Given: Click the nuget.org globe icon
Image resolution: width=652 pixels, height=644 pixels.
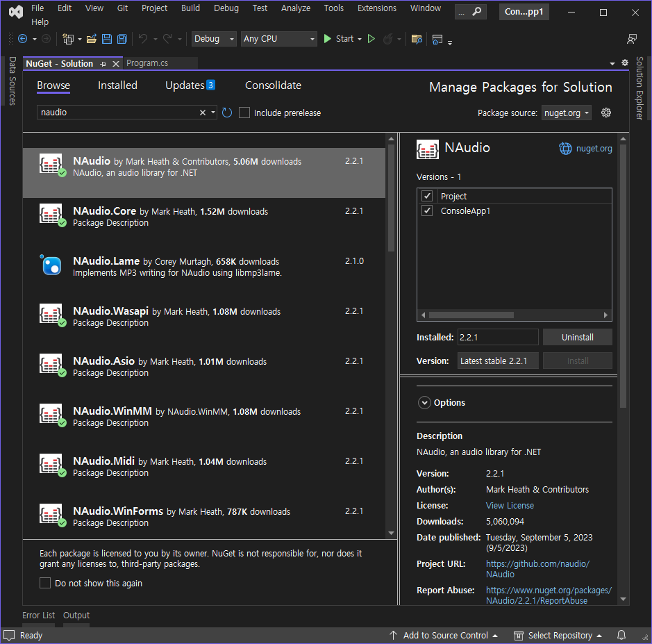Looking at the screenshot, I should point(565,149).
